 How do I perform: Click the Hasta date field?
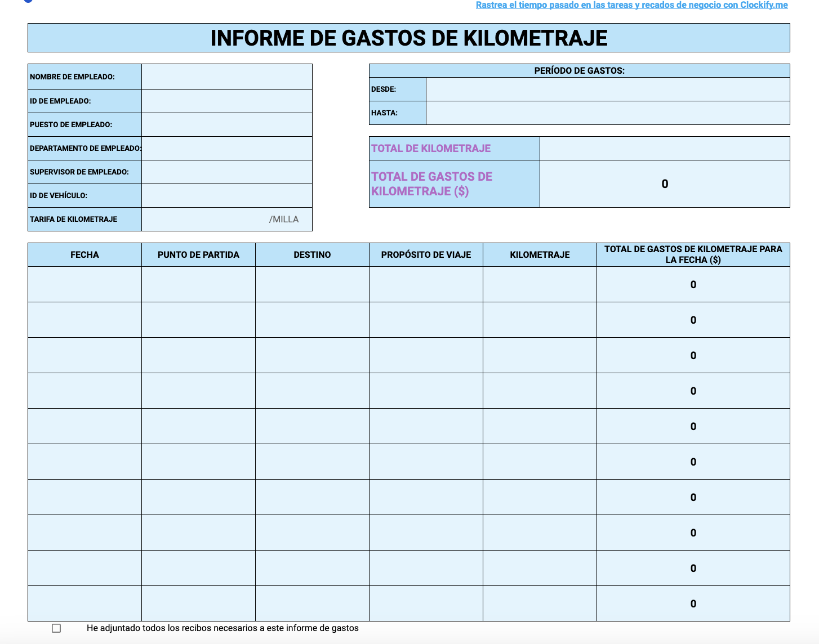(608, 113)
